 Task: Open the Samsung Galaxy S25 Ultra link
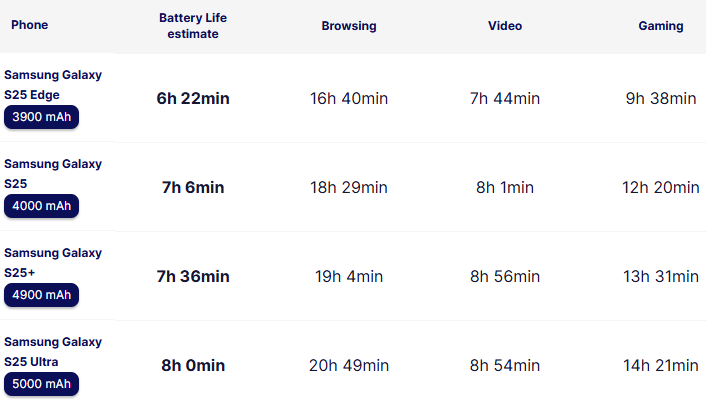point(53,350)
